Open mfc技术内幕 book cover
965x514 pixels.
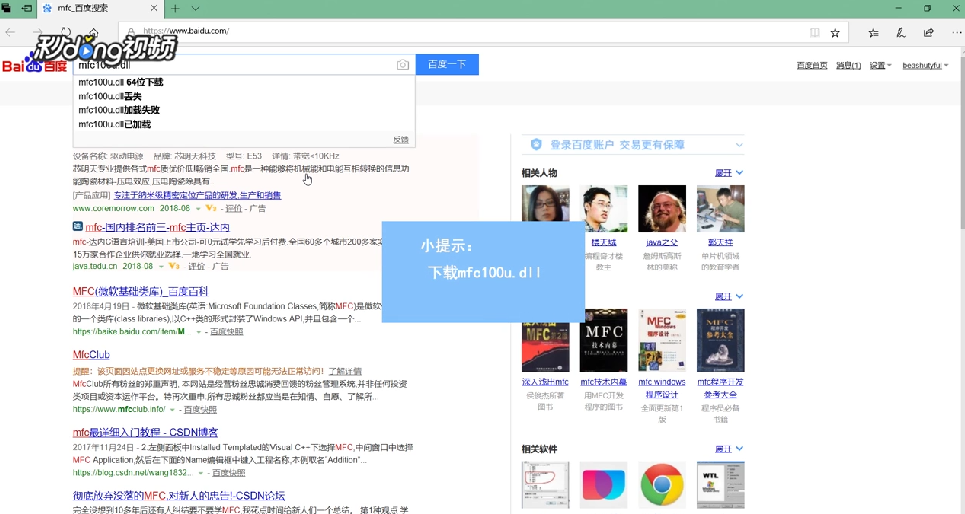[603, 340]
